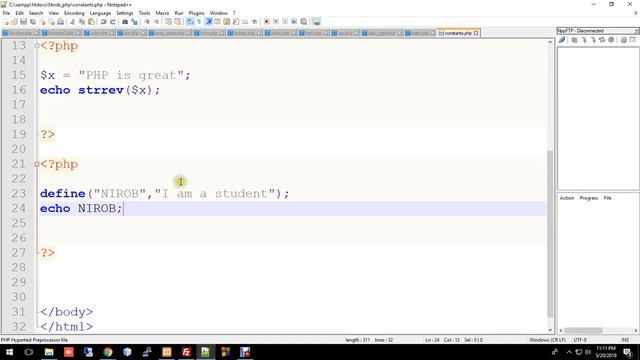Click the Stop Recording macro icon
Screen dimensions: 640x360
pyautogui.click(x=276, y=22)
